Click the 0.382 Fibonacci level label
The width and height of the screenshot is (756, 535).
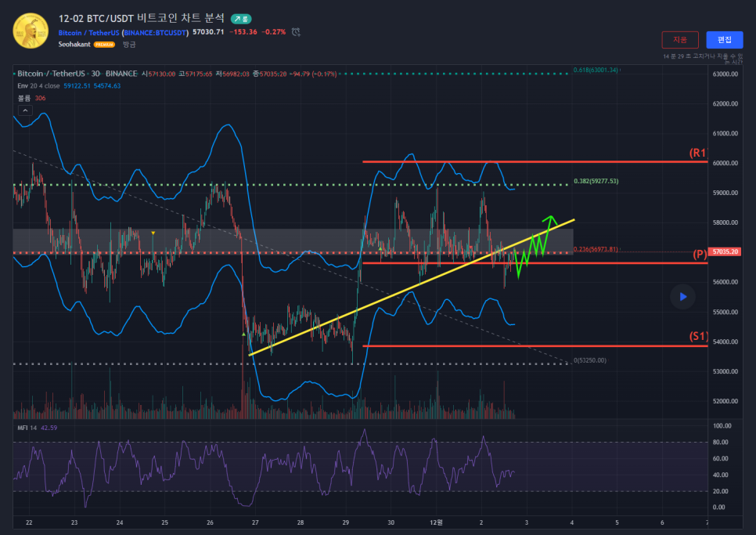tap(596, 181)
